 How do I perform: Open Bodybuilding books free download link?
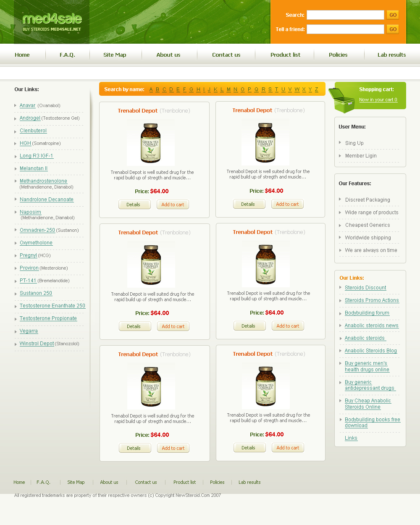point(373,423)
